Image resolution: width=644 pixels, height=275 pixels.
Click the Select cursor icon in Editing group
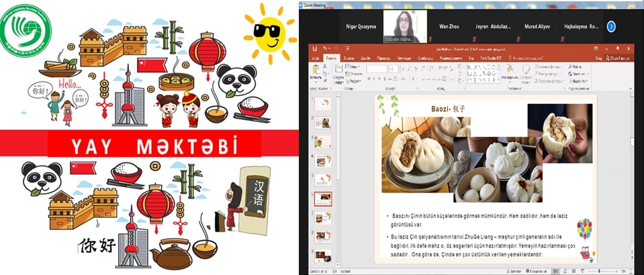point(570,81)
